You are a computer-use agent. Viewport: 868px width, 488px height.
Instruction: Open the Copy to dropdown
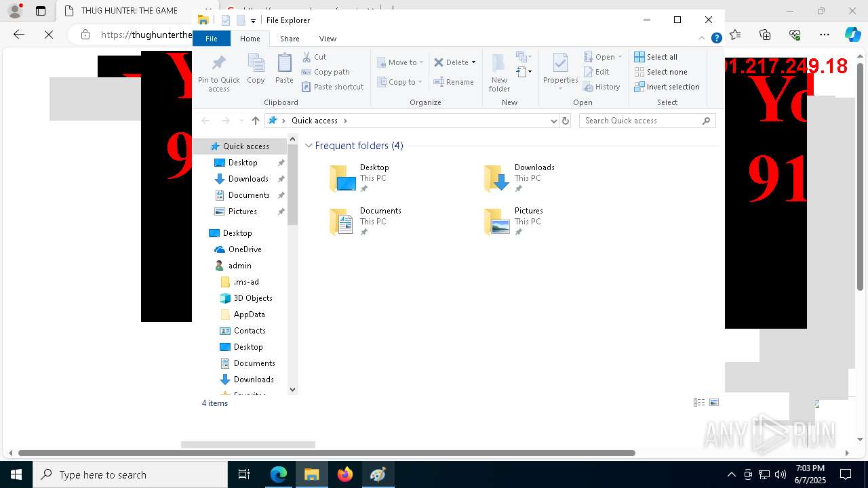point(400,82)
